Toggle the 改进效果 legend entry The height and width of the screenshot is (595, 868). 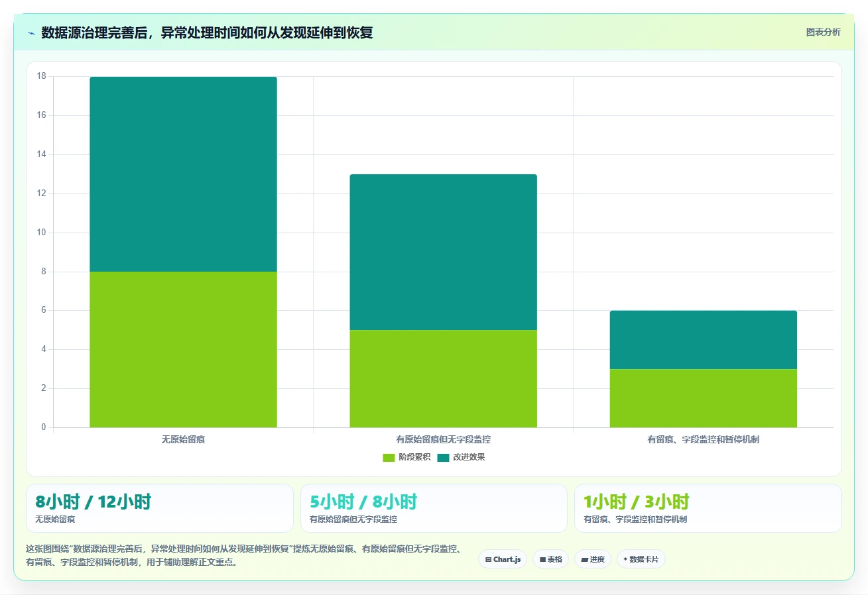coord(461,457)
